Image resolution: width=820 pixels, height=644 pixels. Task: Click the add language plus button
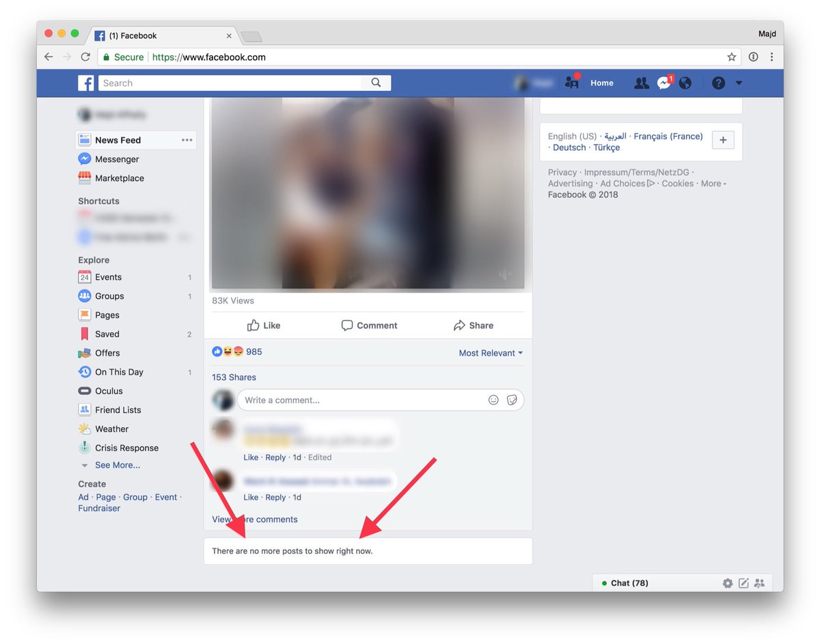(x=723, y=140)
